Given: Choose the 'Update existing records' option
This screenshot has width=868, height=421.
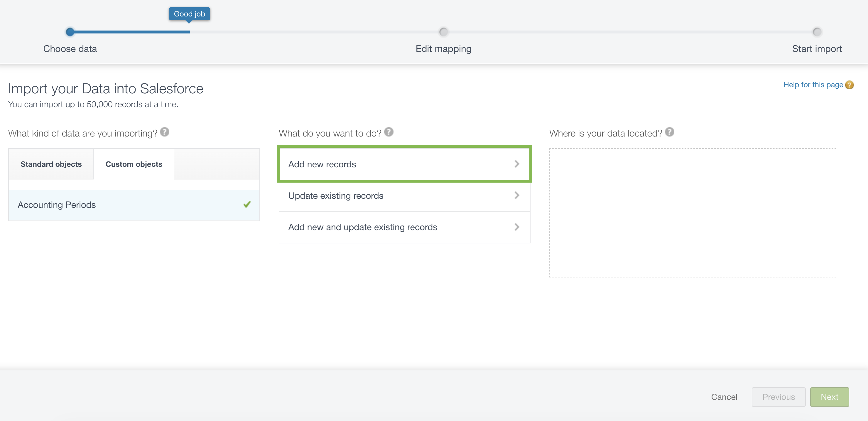Looking at the screenshot, I should 404,196.
